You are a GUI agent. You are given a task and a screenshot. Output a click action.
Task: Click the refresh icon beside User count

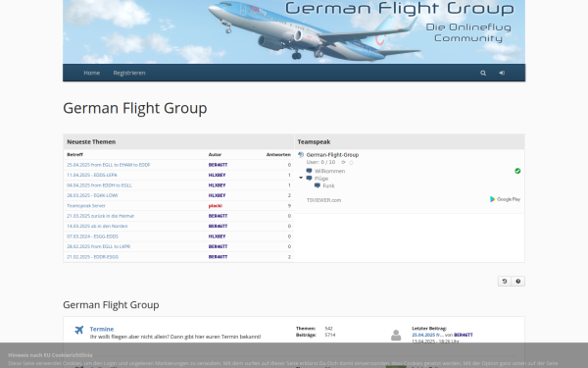point(343,162)
